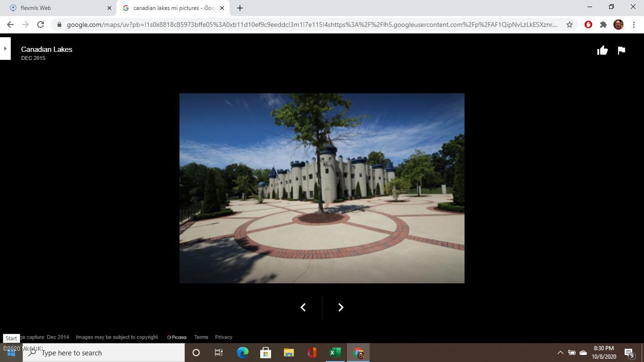Viewport: 644px width, 362px height.
Task: Reload the current page
Action: point(41,25)
